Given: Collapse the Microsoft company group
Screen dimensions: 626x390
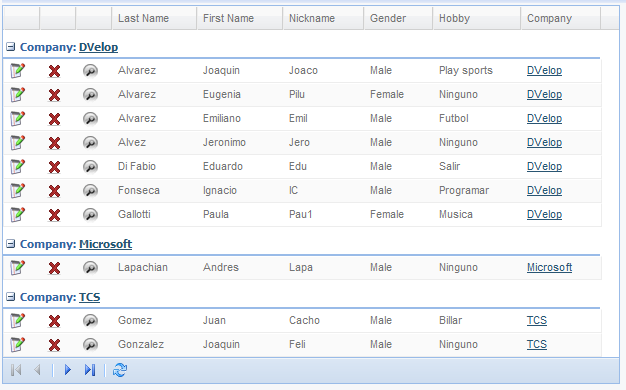Looking at the screenshot, I should pos(11,244).
